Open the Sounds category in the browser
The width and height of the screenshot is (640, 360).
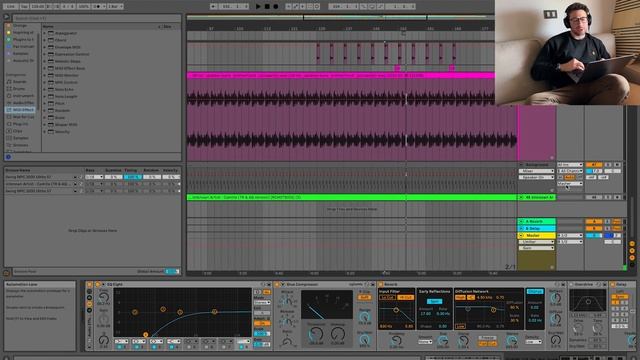[x=19, y=82]
